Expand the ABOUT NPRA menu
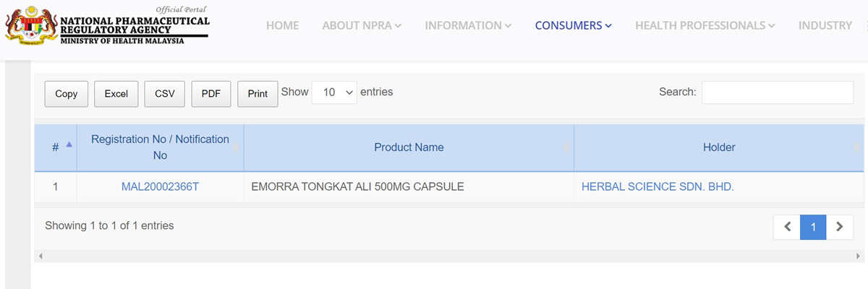This screenshot has width=868, height=289. point(362,25)
